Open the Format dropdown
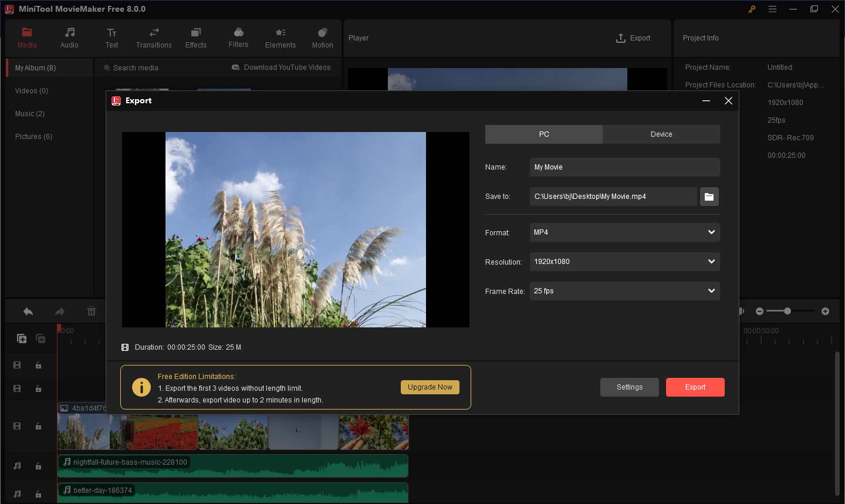 [x=624, y=232]
